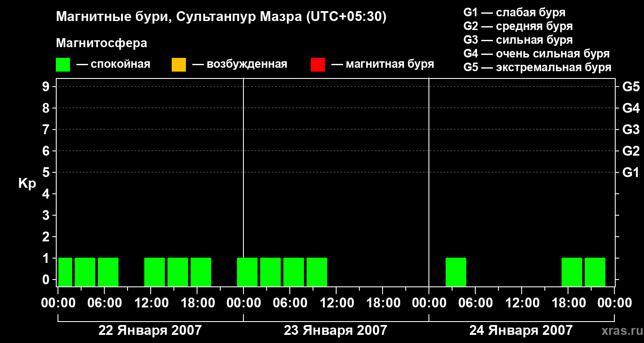
Task: Click 'G1 — слабая буря' legend line
Action: (x=514, y=12)
